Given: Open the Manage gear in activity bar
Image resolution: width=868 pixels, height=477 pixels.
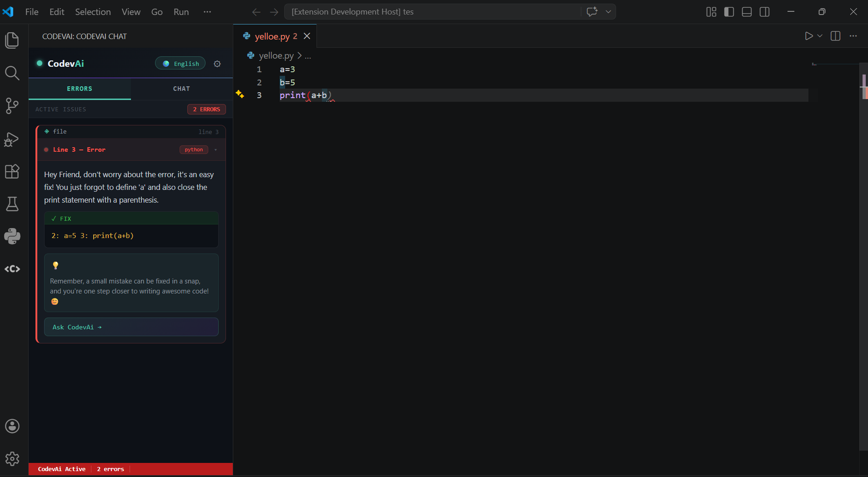Looking at the screenshot, I should coord(12,459).
